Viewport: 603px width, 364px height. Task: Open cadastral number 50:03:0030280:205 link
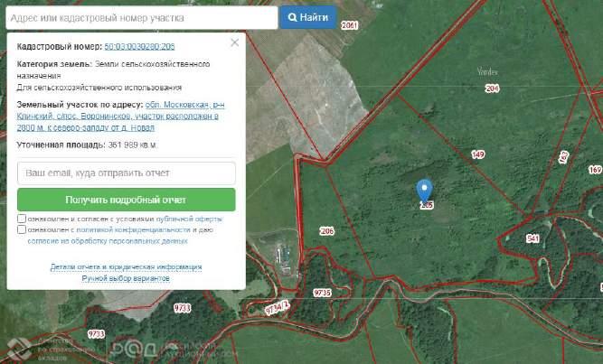point(139,45)
